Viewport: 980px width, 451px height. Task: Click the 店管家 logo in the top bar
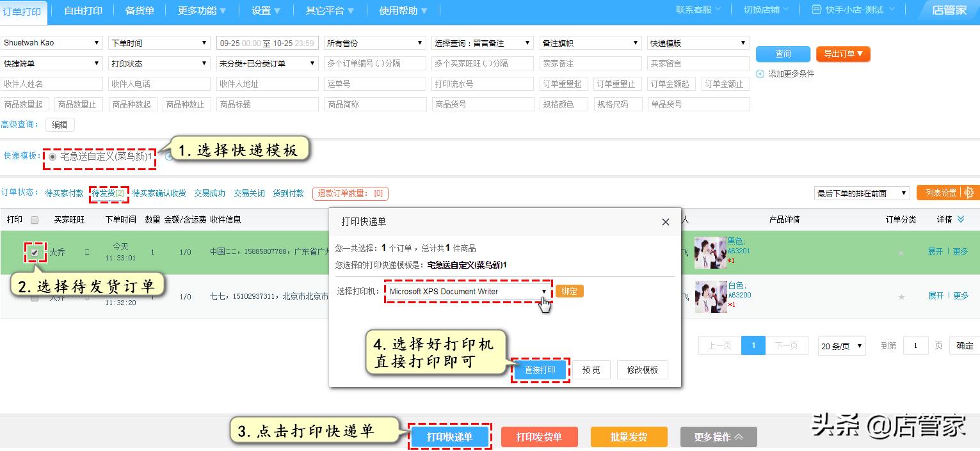[951, 10]
